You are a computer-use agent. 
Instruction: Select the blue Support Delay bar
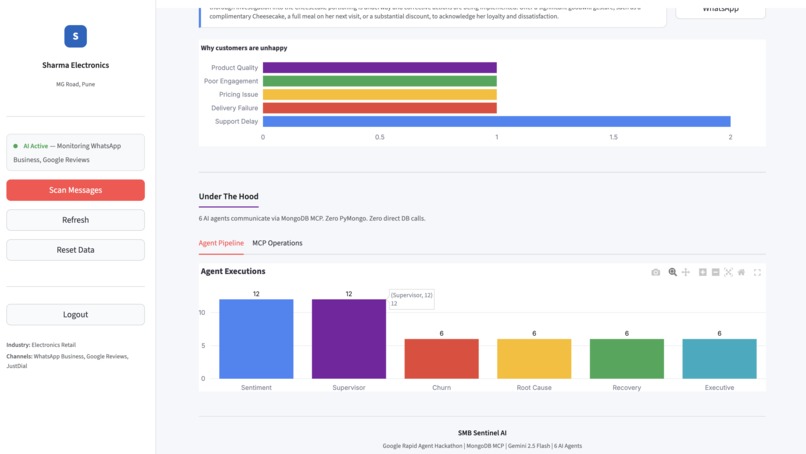[497, 121]
